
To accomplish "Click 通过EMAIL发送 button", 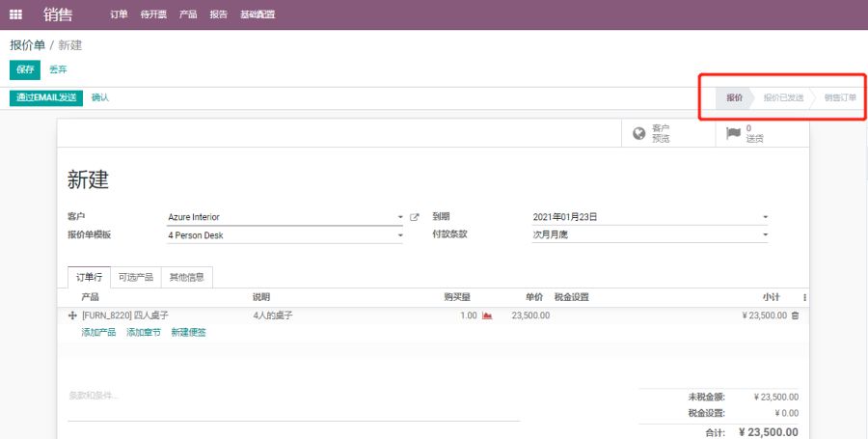I will (46, 98).
